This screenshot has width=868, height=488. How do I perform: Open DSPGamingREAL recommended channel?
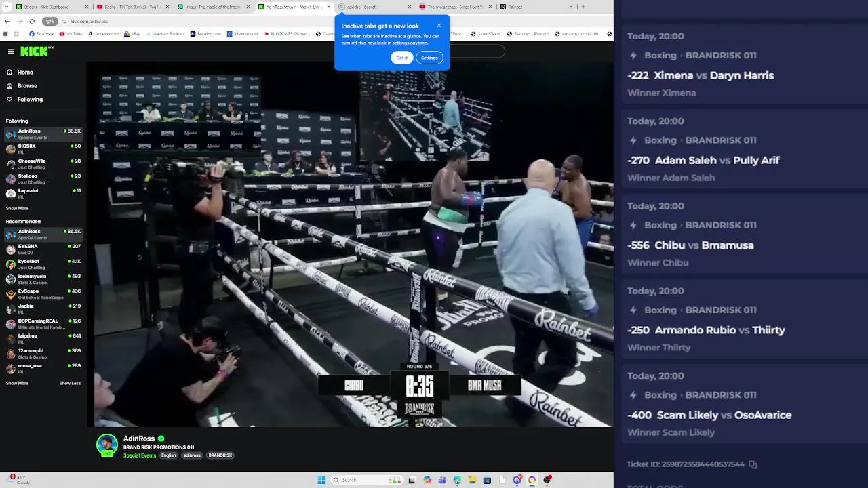43,324
